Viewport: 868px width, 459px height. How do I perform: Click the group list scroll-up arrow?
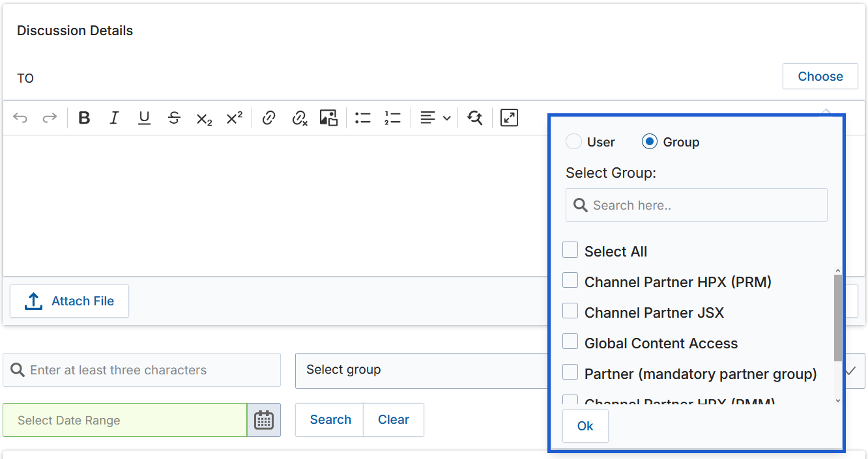(838, 271)
